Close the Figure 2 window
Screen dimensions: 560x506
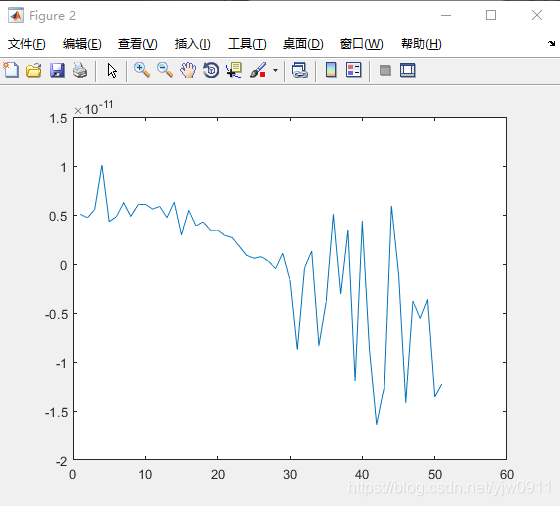point(537,15)
